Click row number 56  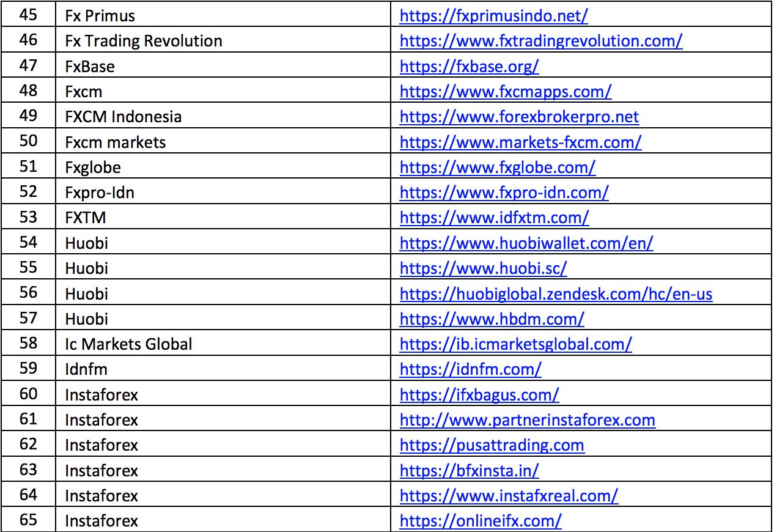(x=29, y=293)
